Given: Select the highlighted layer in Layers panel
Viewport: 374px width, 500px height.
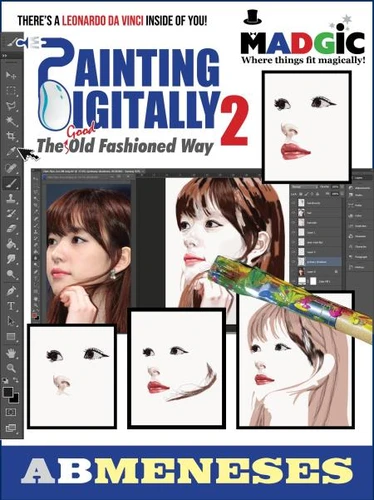Looking at the screenshot, I should click(x=315, y=262).
